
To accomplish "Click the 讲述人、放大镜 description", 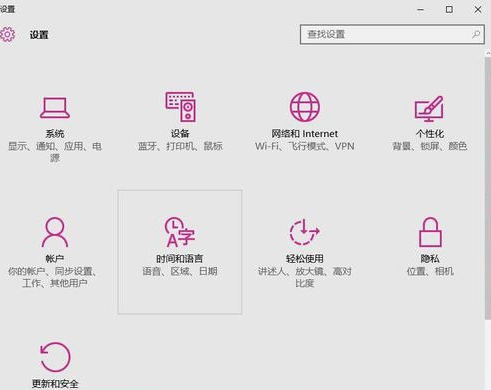I will pyautogui.click(x=304, y=277).
